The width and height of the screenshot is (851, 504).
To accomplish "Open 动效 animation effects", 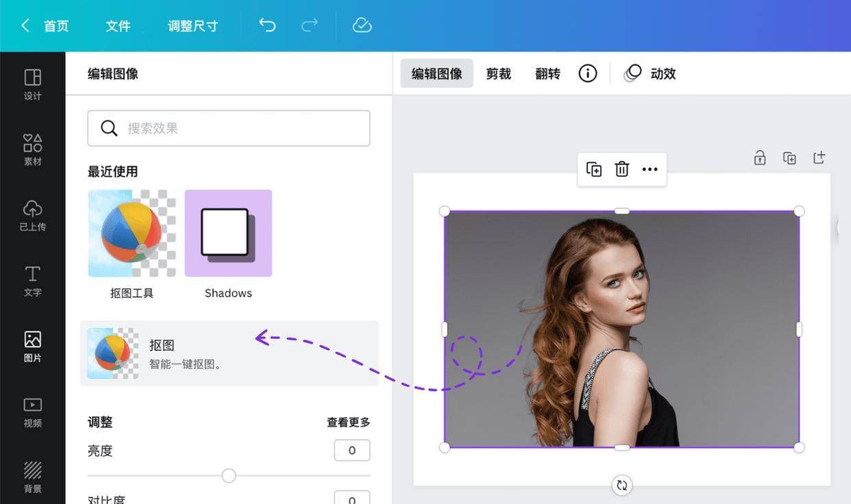I will [x=651, y=73].
